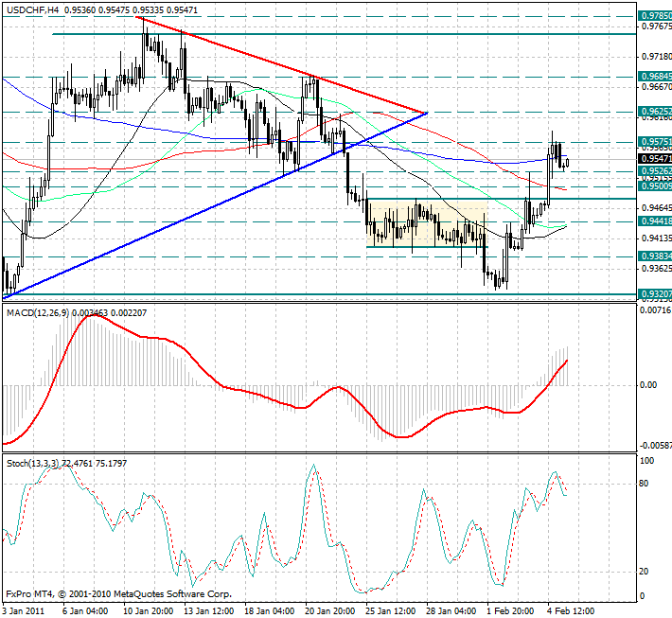Click the 1 Feb 20:00 time label
This screenshot has width=672, height=618.
[x=511, y=610]
